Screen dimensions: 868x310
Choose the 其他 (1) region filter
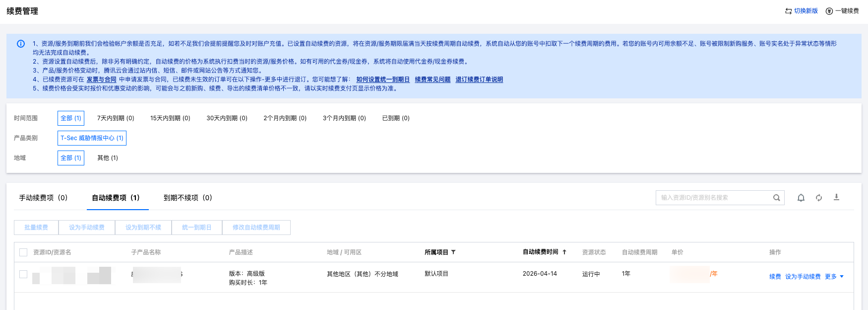click(108, 158)
